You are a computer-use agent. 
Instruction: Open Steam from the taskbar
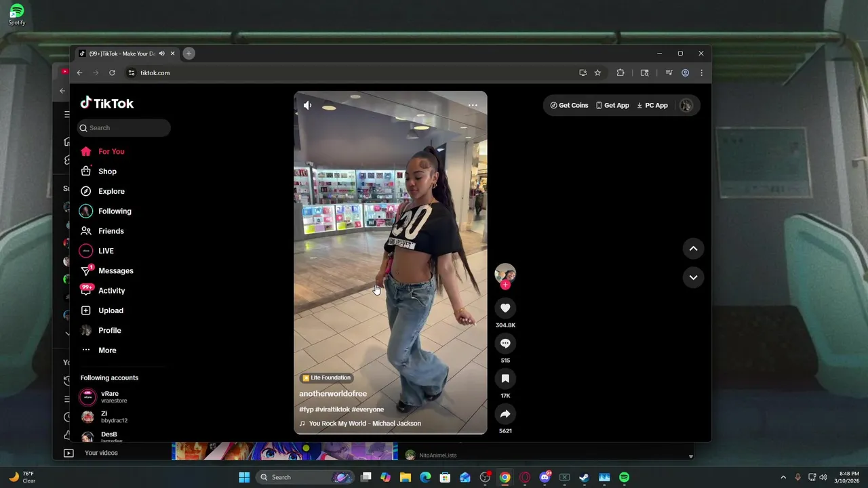click(x=584, y=477)
